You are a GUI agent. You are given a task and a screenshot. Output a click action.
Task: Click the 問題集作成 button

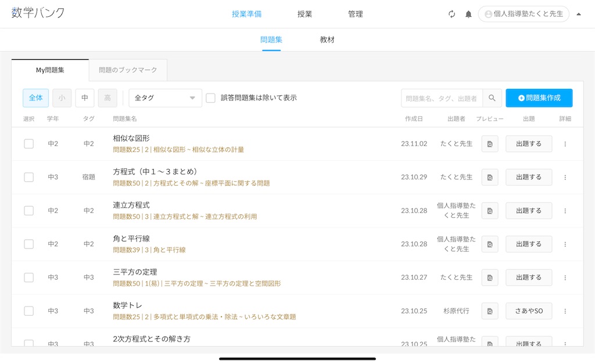tap(539, 98)
